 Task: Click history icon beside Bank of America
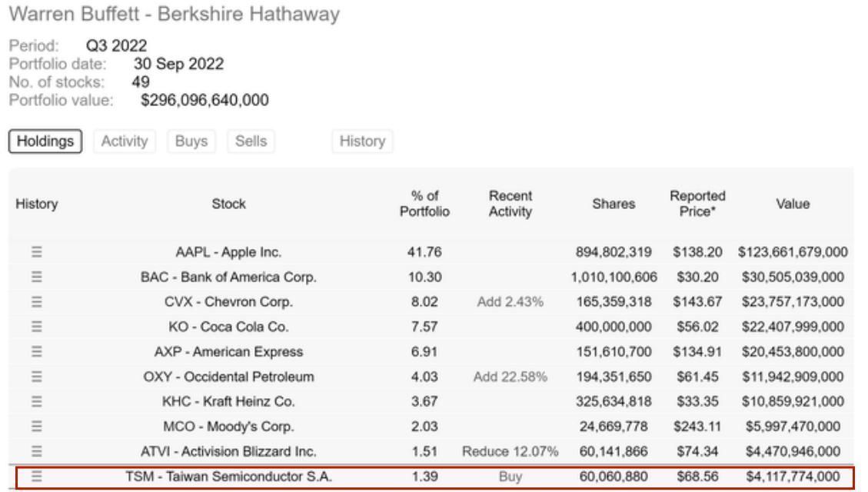(36, 277)
